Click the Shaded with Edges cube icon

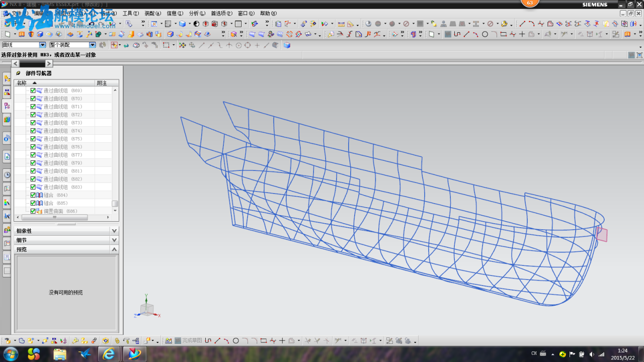pos(182,24)
